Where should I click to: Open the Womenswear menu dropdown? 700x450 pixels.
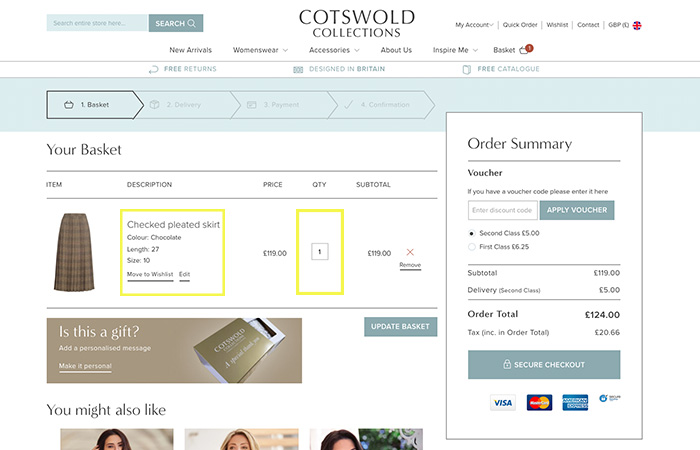[x=260, y=50]
